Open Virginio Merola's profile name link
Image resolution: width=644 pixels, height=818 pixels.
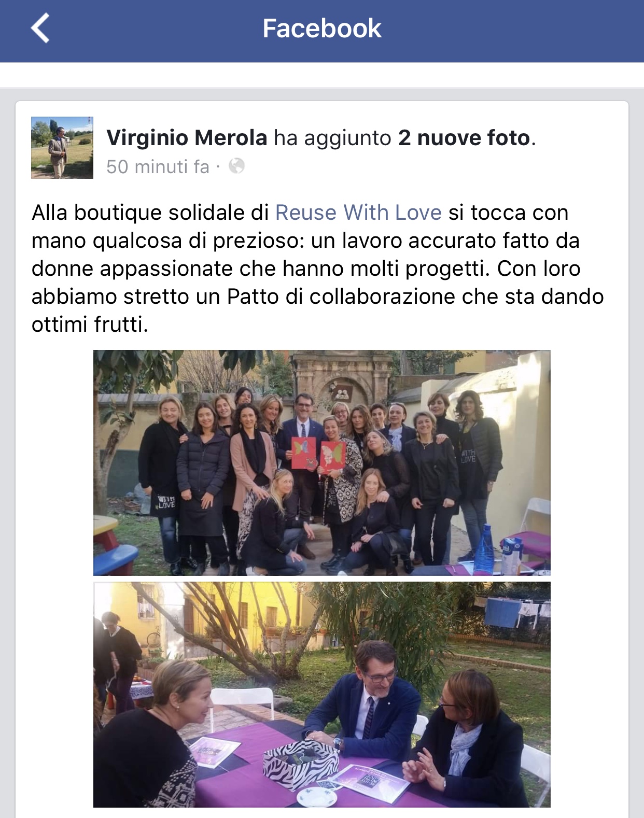coord(187,138)
